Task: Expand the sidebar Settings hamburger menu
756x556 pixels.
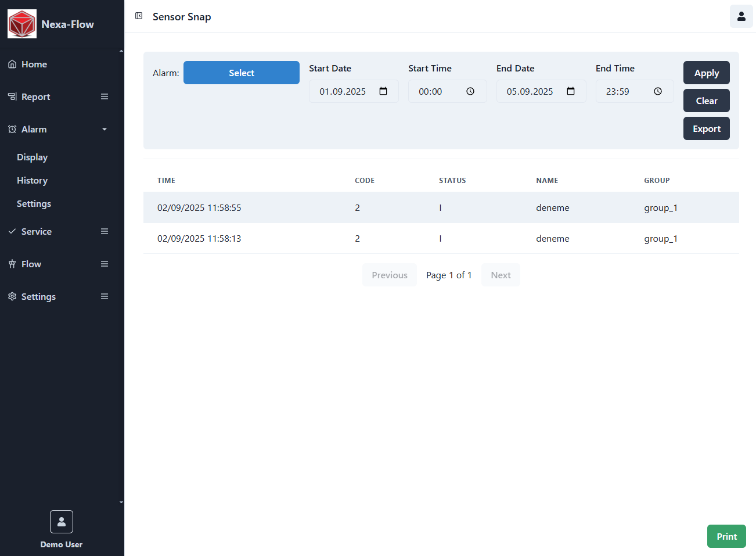Action: point(105,296)
